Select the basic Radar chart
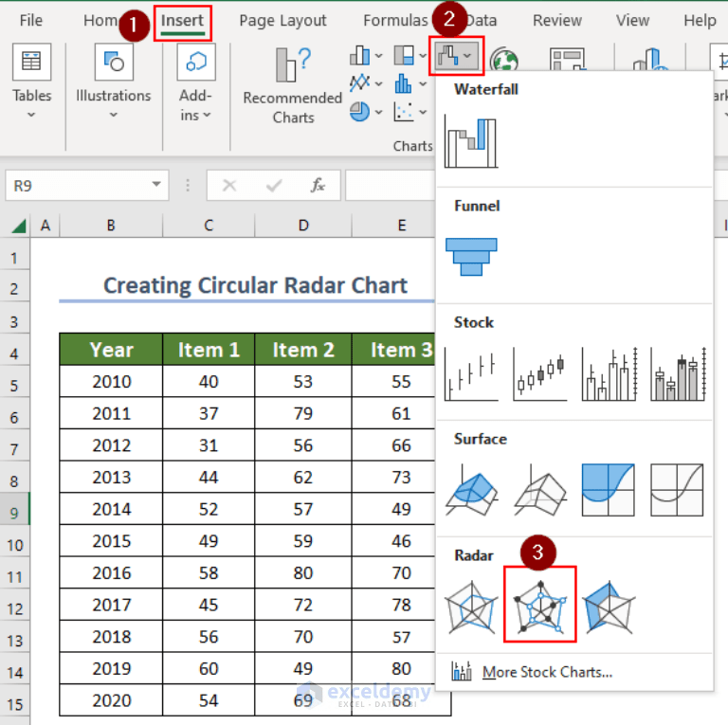This screenshot has width=728, height=725. point(471,607)
